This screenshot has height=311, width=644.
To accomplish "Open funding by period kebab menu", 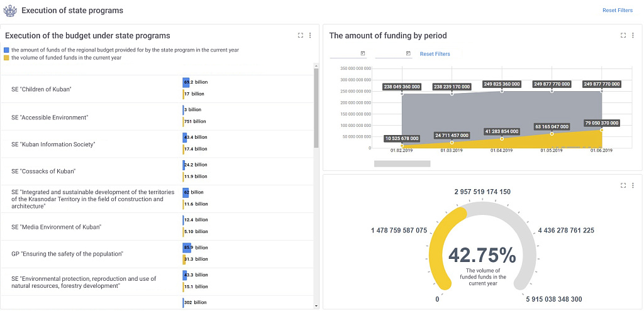I will point(633,36).
